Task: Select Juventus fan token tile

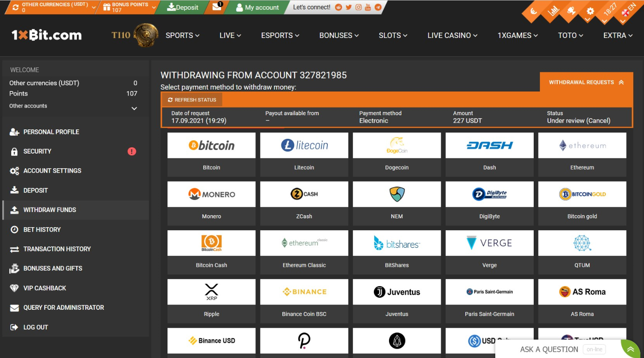Action: point(397,301)
